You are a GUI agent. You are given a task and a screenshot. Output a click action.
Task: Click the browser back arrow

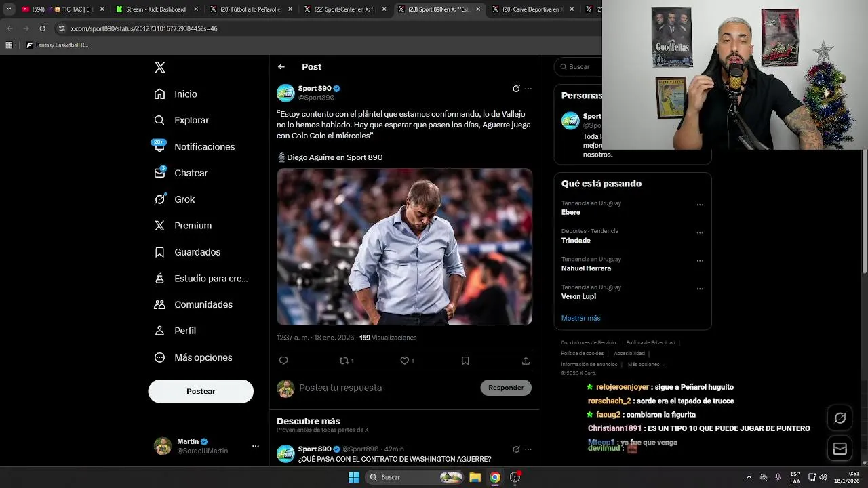point(9,28)
